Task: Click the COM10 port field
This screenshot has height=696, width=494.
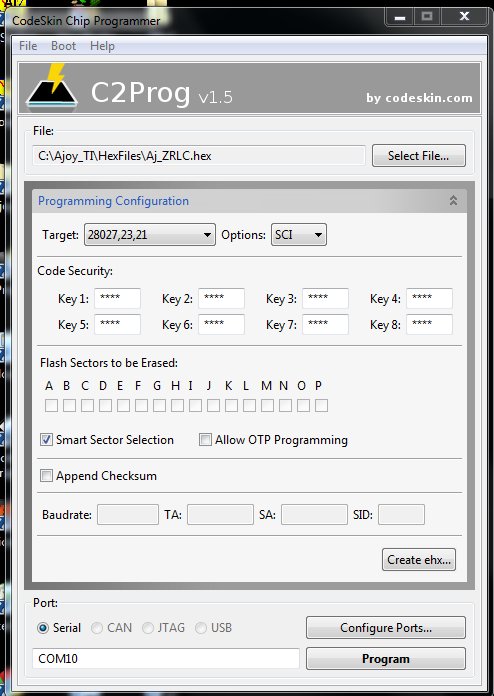Action: click(x=166, y=658)
